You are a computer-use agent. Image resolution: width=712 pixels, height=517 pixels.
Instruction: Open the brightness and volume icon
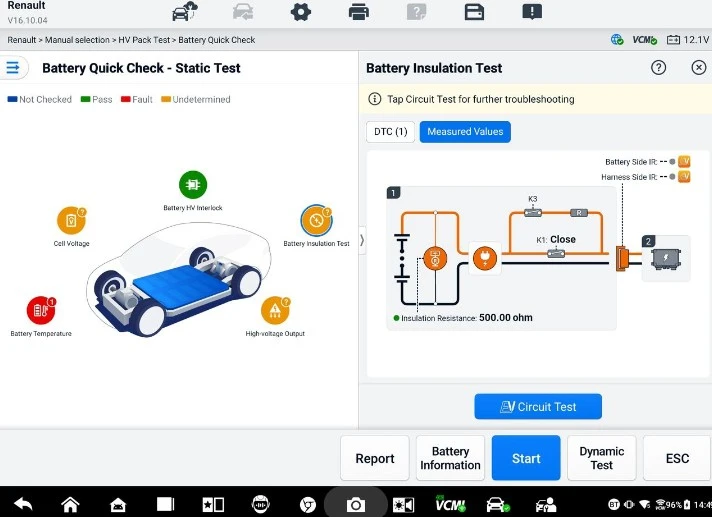403,505
